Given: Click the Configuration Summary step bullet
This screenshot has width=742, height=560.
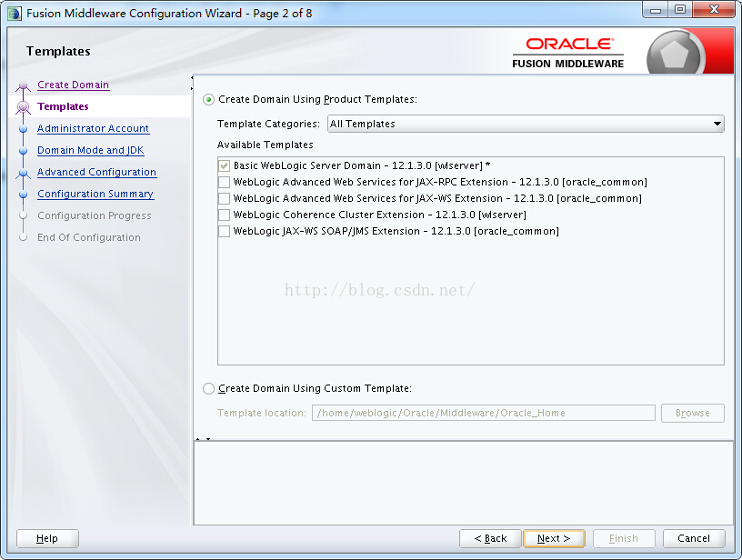Looking at the screenshot, I should click(x=24, y=195).
